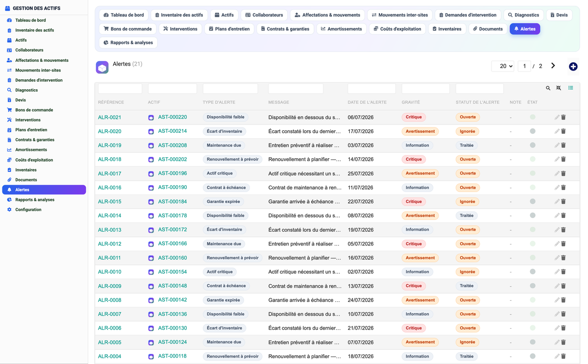Toggle état indicator for ALR-0006
This screenshot has width=588, height=364.
click(533, 328)
